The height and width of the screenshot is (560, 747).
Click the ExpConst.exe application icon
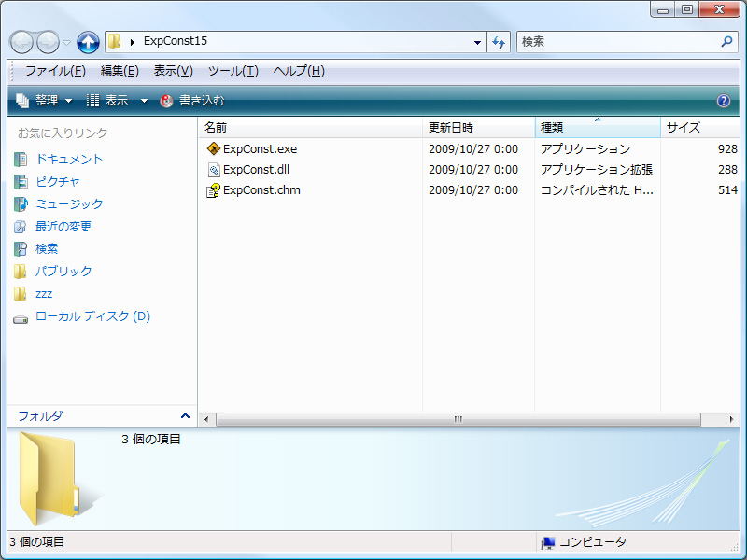pyautogui.click(x=214, y=148)
